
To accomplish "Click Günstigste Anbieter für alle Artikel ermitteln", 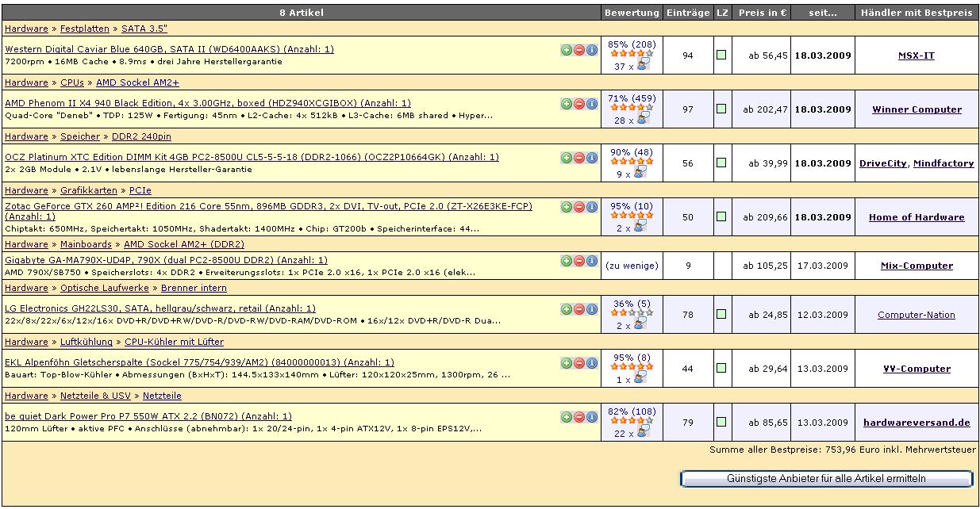I will click(x=826, y=479).
